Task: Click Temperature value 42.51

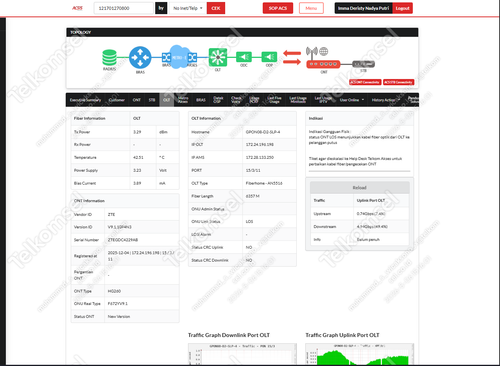Action: pos(138,157)
